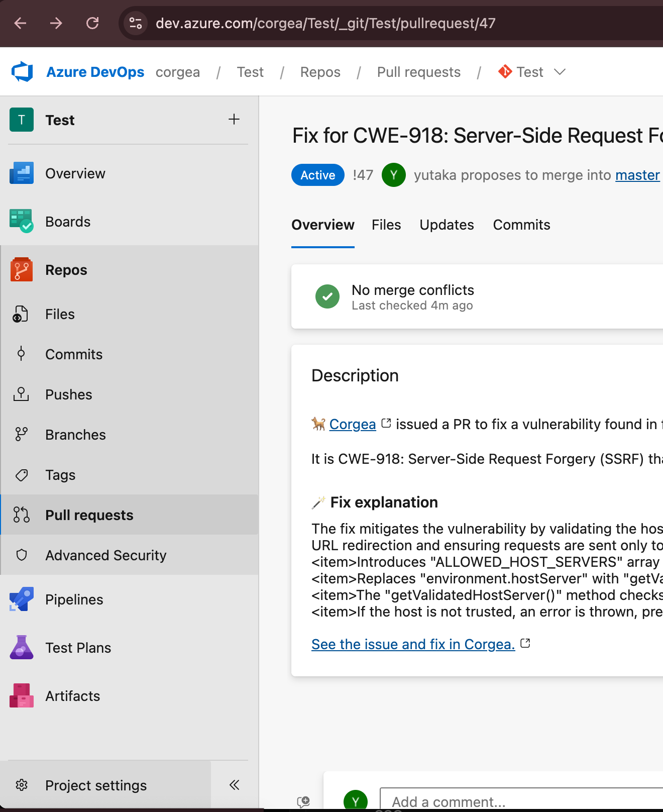Viewport: 663px width, 812px height.
Task: Reload the page with the refresh icon
Action: (x=92, y=23)
